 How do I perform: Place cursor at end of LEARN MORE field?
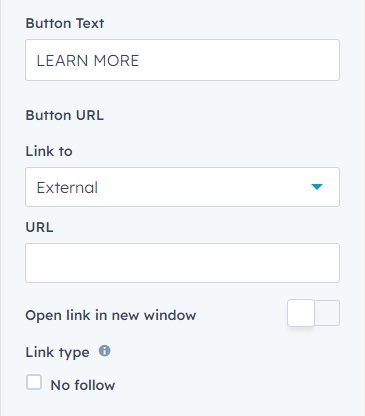[233, 60]
